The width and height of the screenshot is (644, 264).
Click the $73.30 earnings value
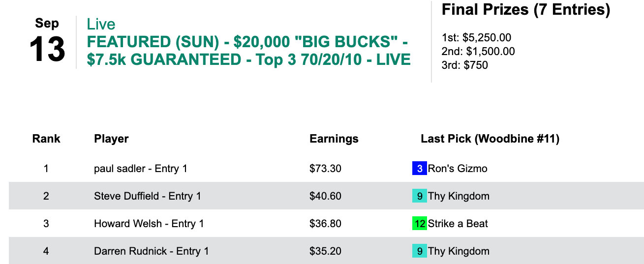click(325, 169)
